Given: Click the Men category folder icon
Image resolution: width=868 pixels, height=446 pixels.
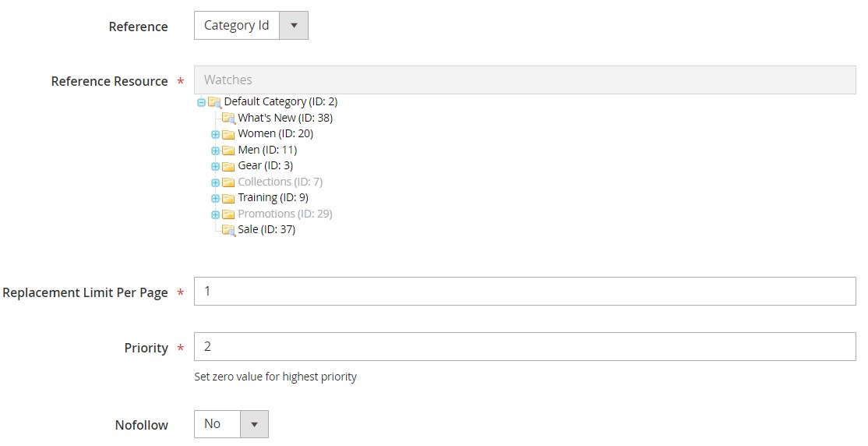Looking at the screenshot, I should [228, 150].
